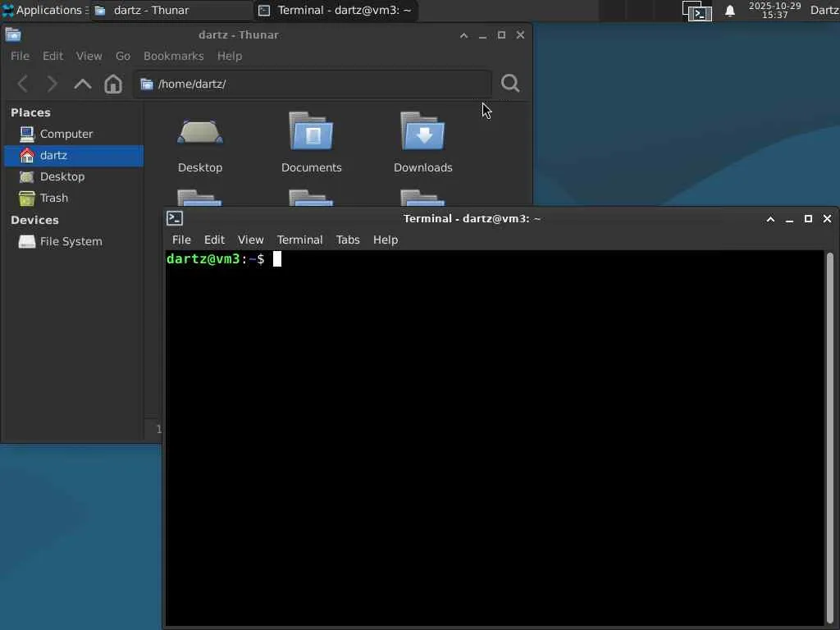
Task: Minimize the Terminal window
Action: (x=789, y=220)
